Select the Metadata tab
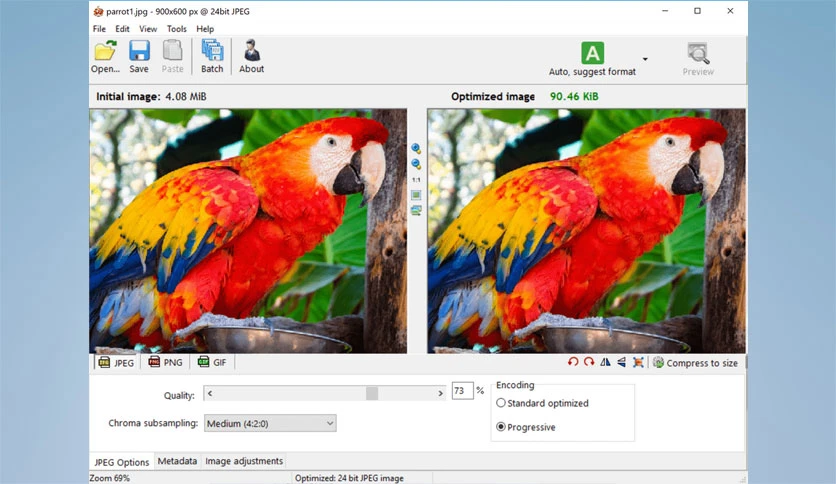Screen dimensions: 836x484 point(177,461)
